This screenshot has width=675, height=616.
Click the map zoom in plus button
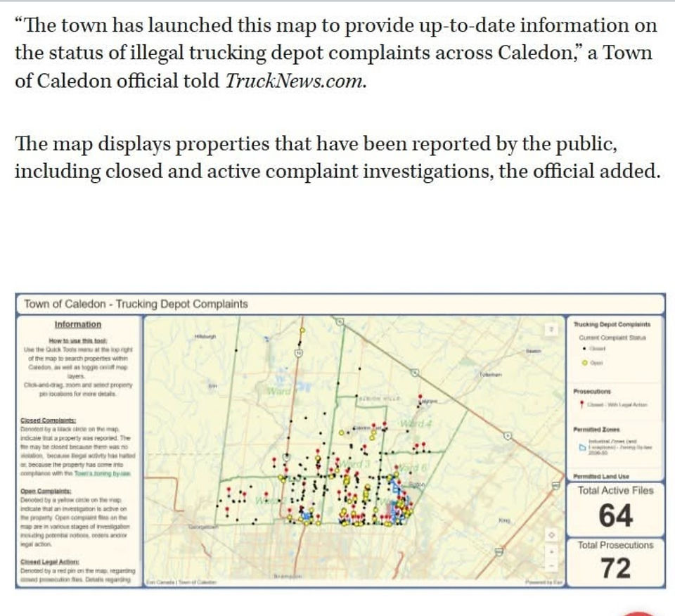[551, 551]
